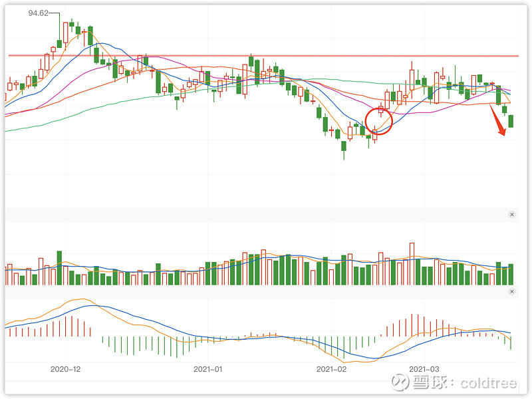
Task: Click the tall green volume bar in 2020-12
Action: pos(59,267)
